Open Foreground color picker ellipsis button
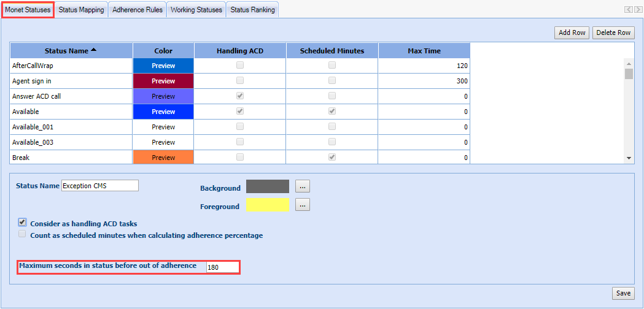644x309 pixels. (x=303, y=205)
